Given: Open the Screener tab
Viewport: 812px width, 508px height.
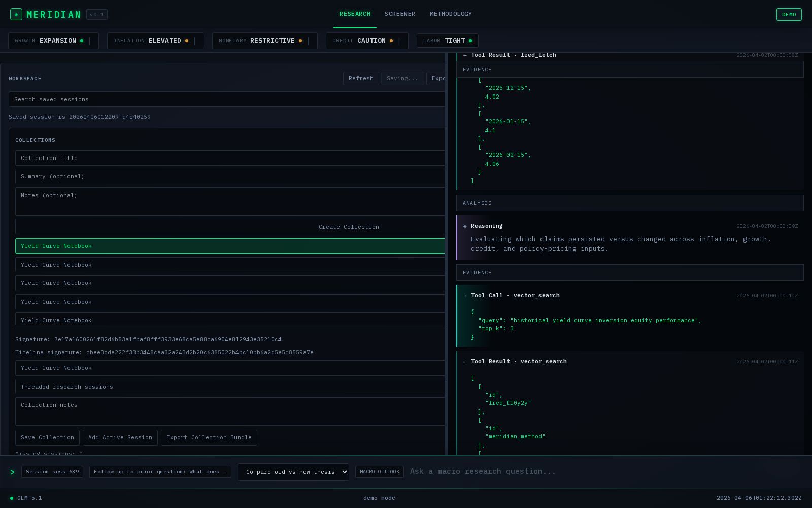Looking at the screenshot, I should click(400, 14).
